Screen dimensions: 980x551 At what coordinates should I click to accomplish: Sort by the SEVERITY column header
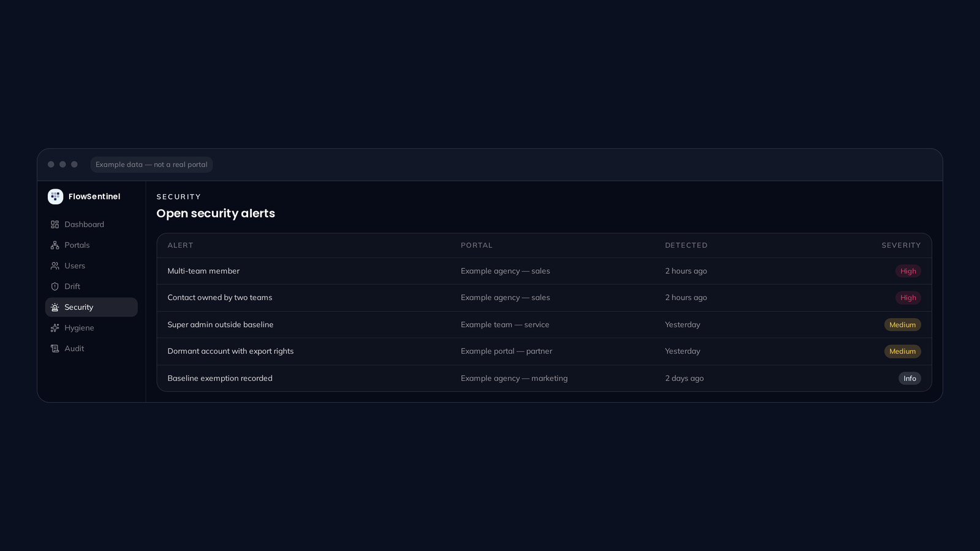click(x=901, y=246)
